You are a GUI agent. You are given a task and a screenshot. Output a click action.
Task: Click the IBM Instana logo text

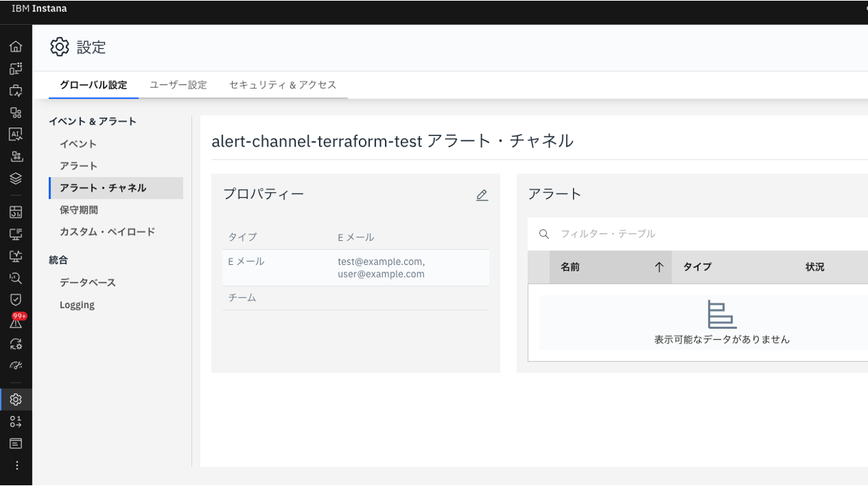(40, 9)
